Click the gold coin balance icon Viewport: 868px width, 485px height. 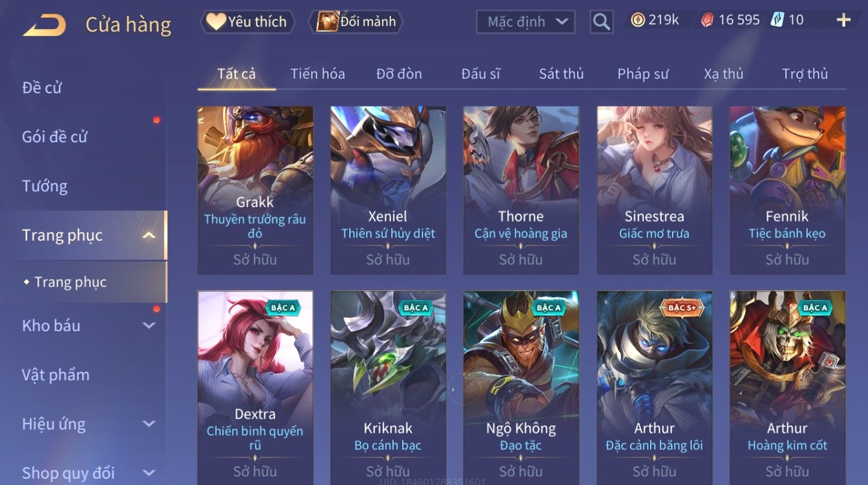tap(637, 20)
